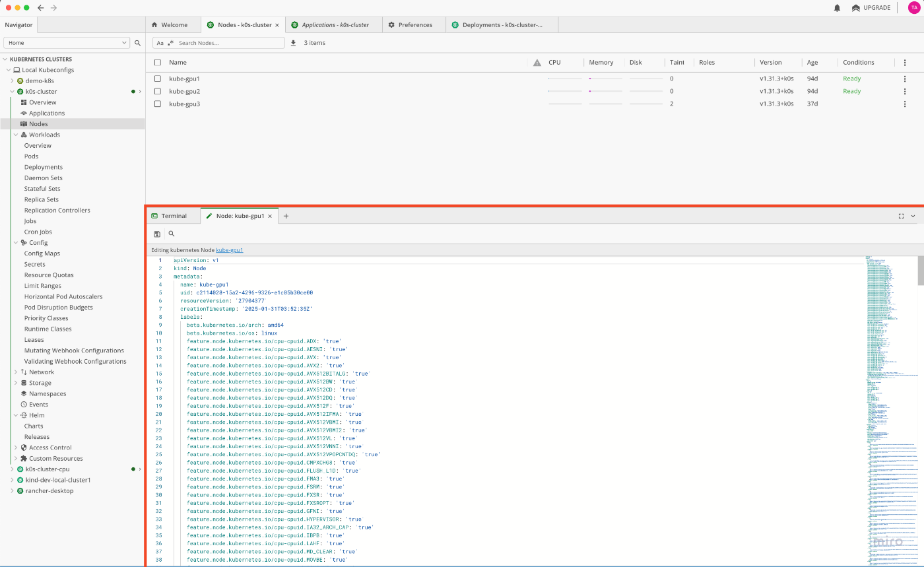This screenshot has height=567, width=924.
Task: Open actions menu for kube-gpu3 row
Action: point(905,104)
